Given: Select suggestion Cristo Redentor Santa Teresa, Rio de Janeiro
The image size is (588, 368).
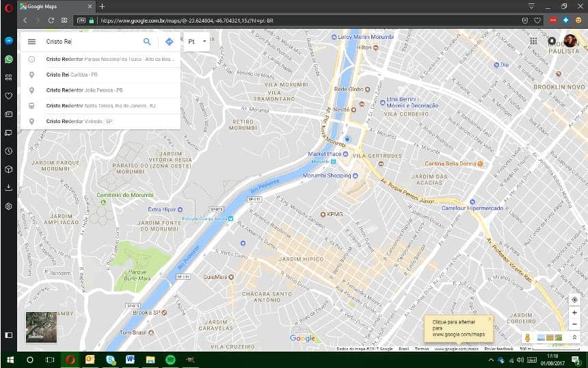Looking at the screenshot, I should [101, 106].
